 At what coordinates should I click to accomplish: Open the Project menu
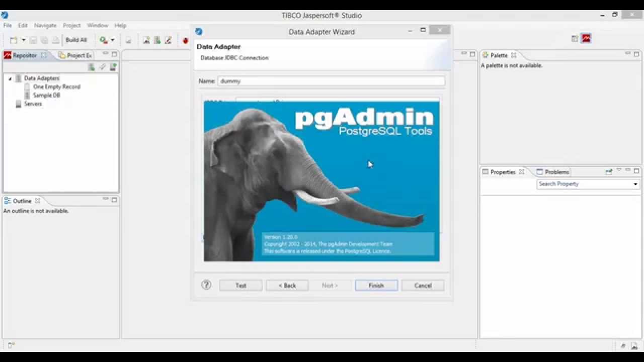click(x=71, y=25)
